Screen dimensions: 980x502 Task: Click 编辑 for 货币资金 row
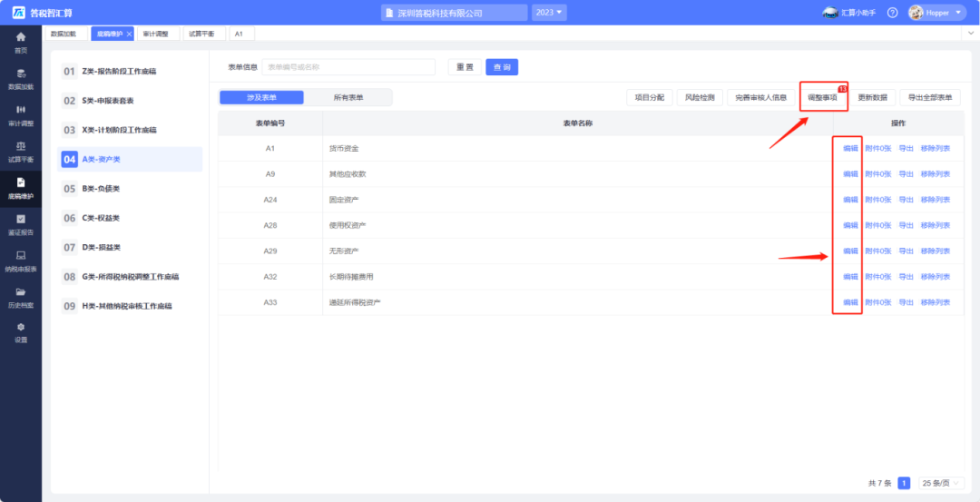(850, 149)
